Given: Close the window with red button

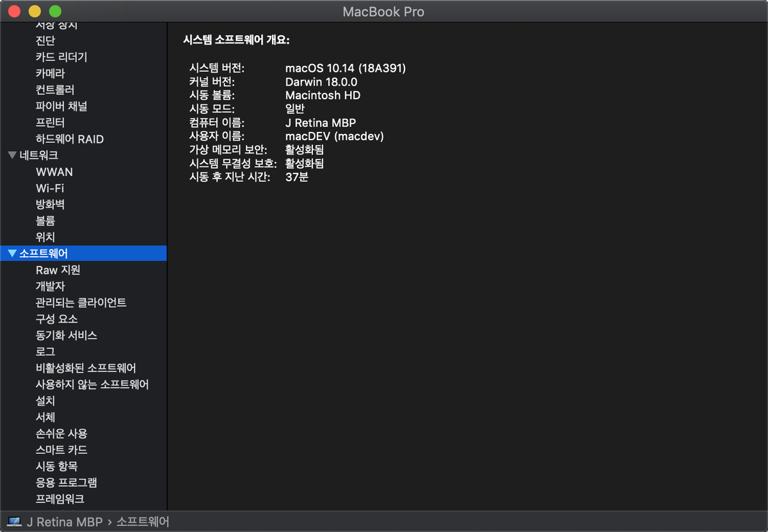Looking at the screenshot, I should [14, 12].
